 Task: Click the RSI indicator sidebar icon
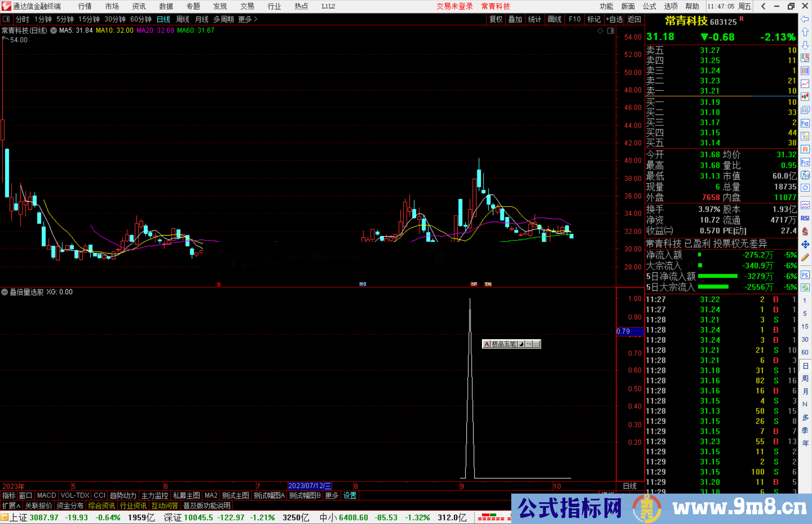[805, 218]
